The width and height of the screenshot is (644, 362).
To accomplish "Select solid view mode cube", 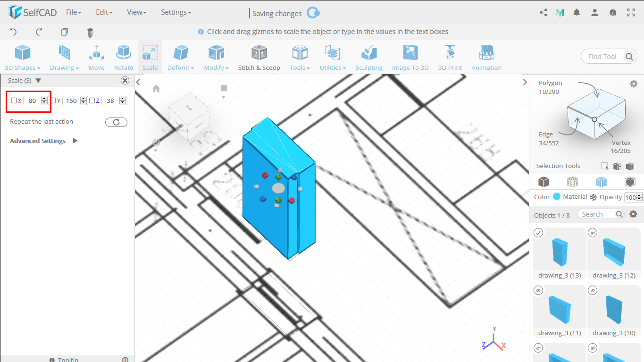I will (544, 182).
